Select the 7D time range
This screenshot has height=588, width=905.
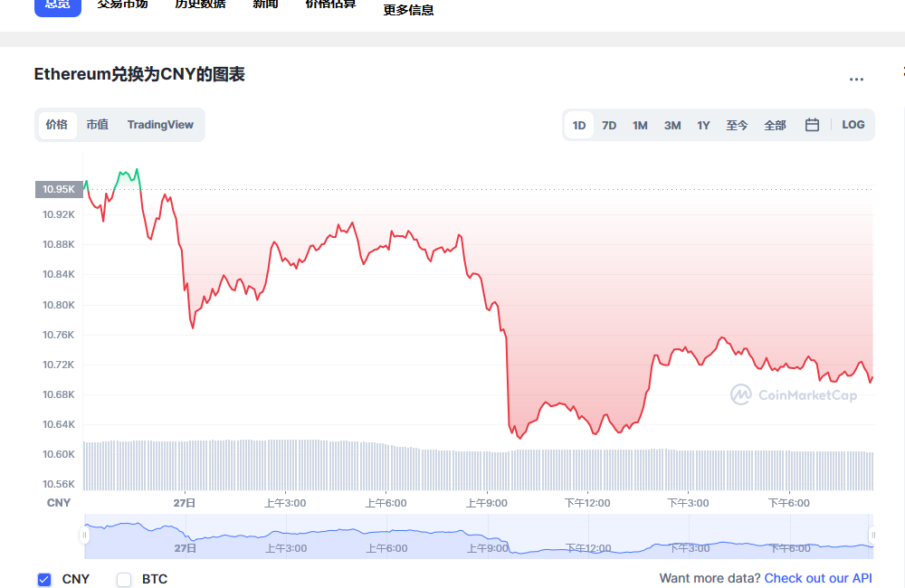click(x=609, y=125)
